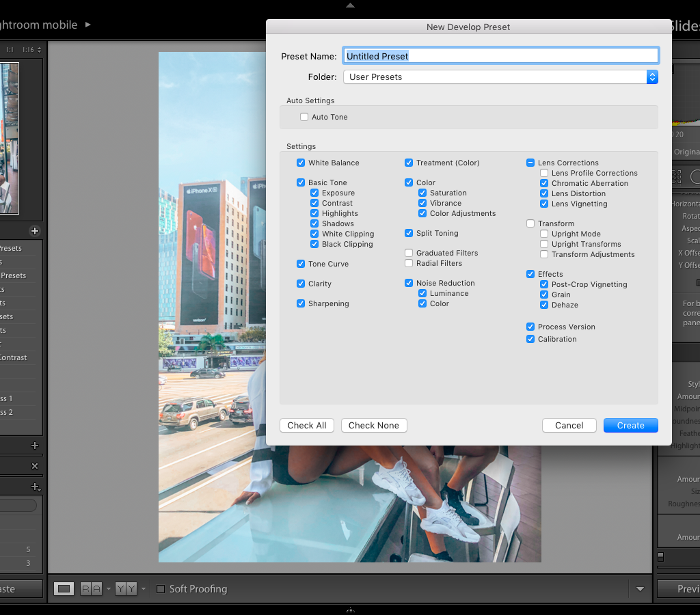700x615 pixels.
Task: Click inside the Preset Name field
Action: click(500, 55)
